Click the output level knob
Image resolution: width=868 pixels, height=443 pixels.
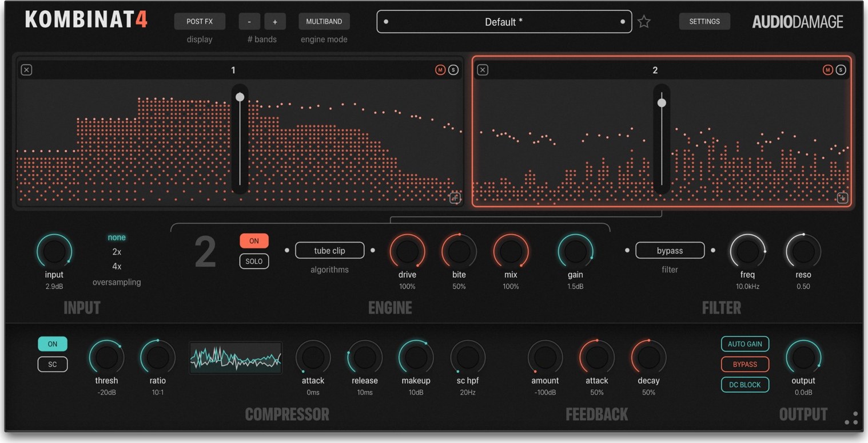803,357
